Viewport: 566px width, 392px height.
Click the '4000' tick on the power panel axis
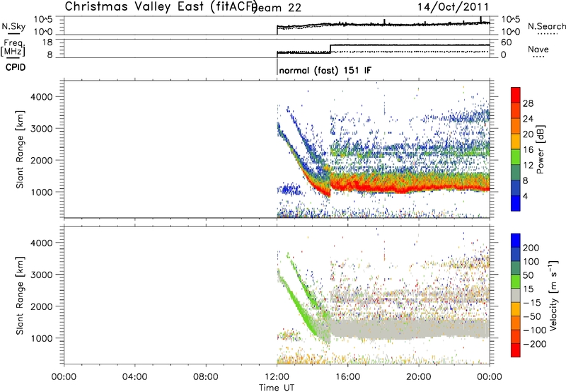pos(42,97)
